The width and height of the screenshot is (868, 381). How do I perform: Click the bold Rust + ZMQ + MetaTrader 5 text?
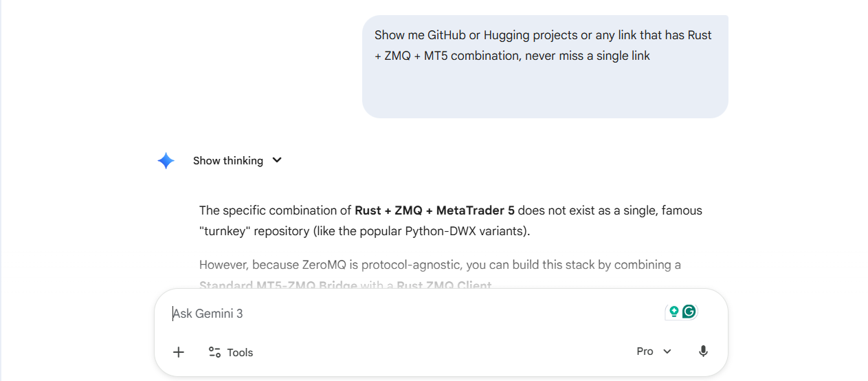coord(434,210)
